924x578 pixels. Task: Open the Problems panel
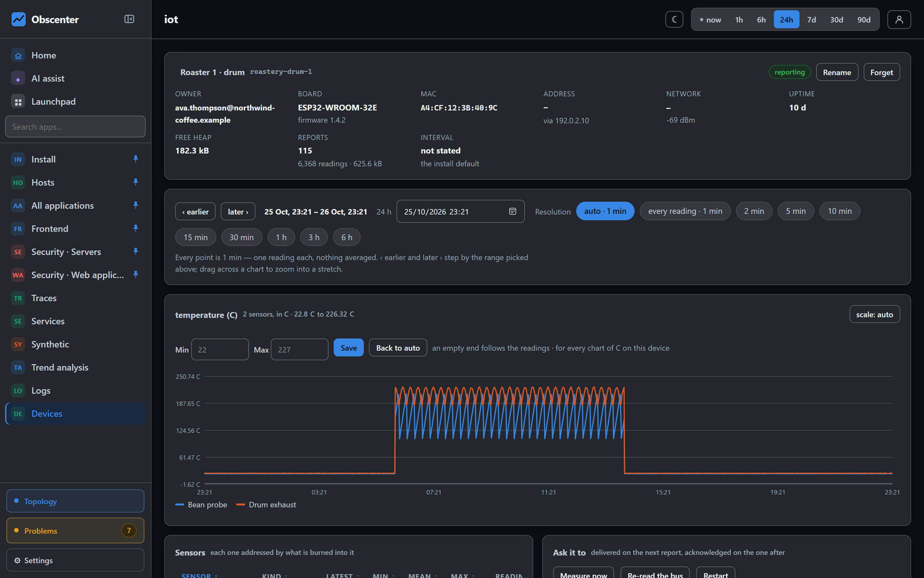tap(75, 530)
